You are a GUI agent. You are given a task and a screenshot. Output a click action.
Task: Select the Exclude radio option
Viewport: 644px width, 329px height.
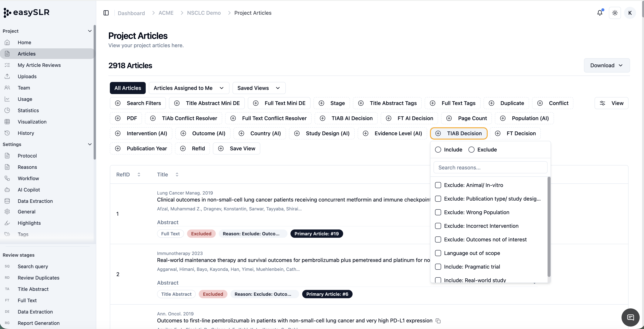pos(471,150)
